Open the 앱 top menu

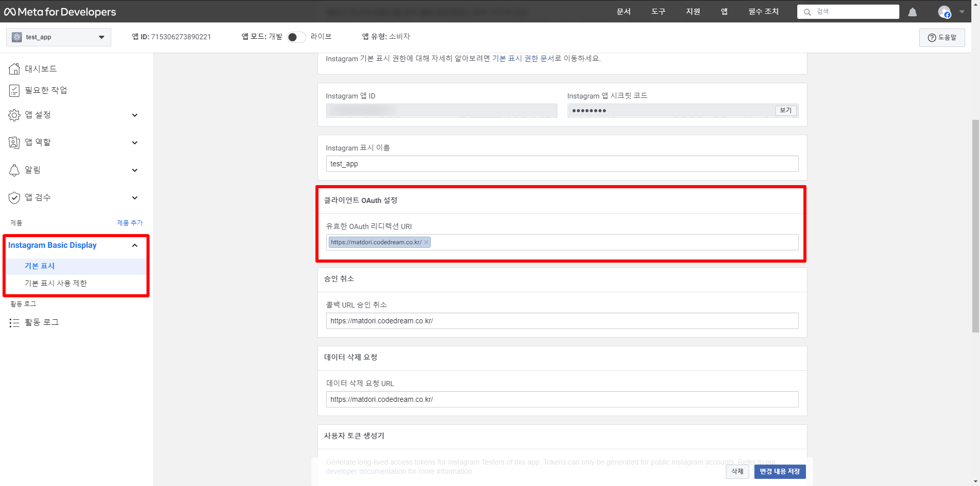pos(724,12)
